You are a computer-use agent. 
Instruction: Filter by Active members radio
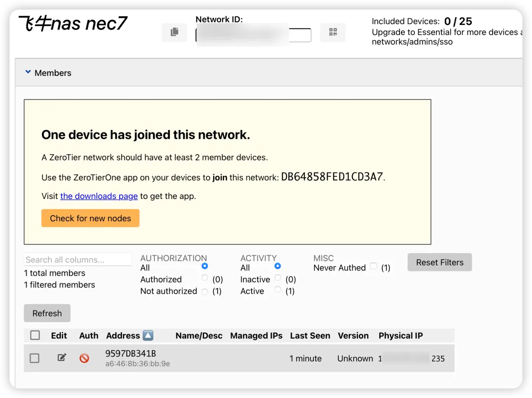pos(277,290)
